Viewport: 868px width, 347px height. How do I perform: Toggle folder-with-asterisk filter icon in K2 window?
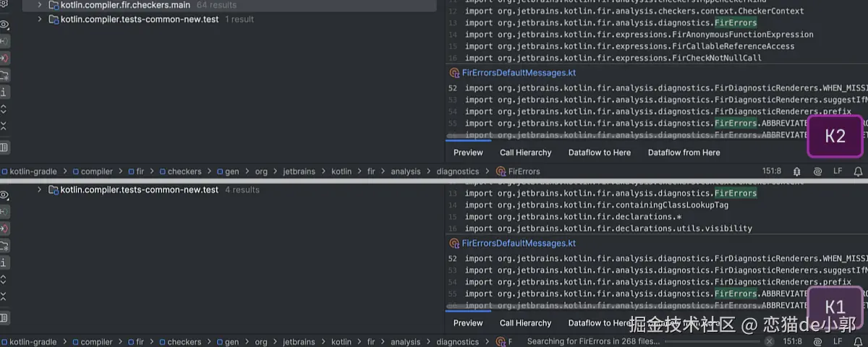coord(4,75)
